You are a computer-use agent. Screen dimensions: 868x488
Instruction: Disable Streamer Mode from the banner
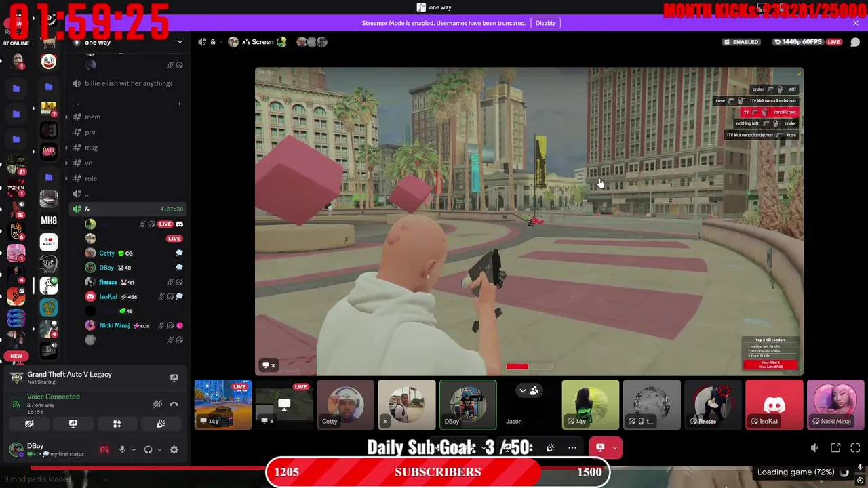pos(545,23)
